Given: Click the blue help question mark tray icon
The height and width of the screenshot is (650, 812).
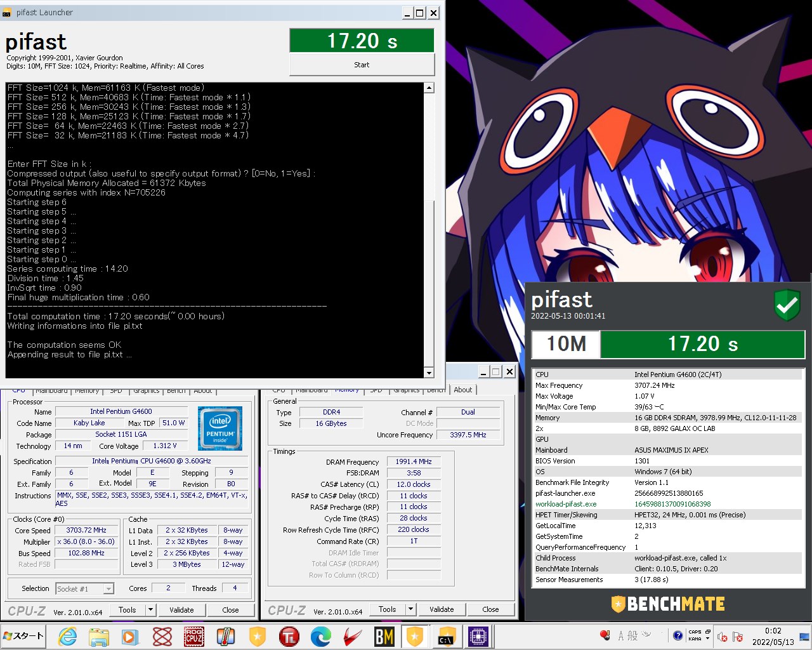Looking at the screenshot, I should click(x=678, y=635).
